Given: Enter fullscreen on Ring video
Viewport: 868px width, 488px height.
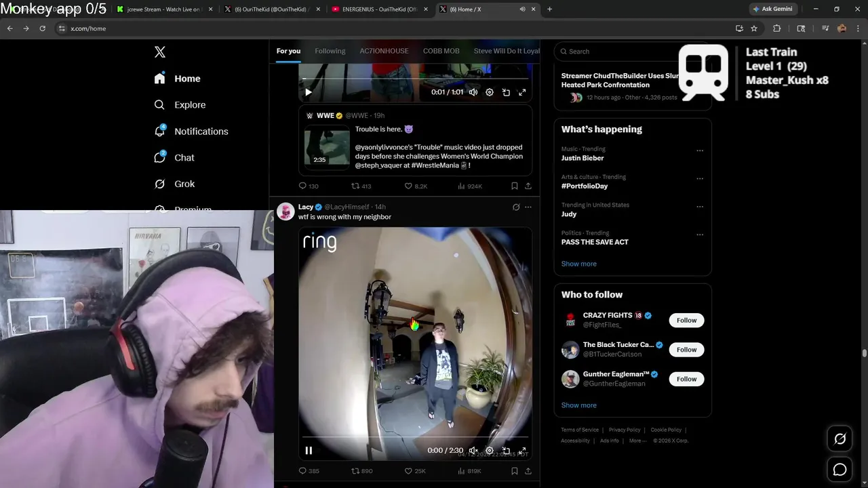Looking at the screenshot, I should click(522, 450).
